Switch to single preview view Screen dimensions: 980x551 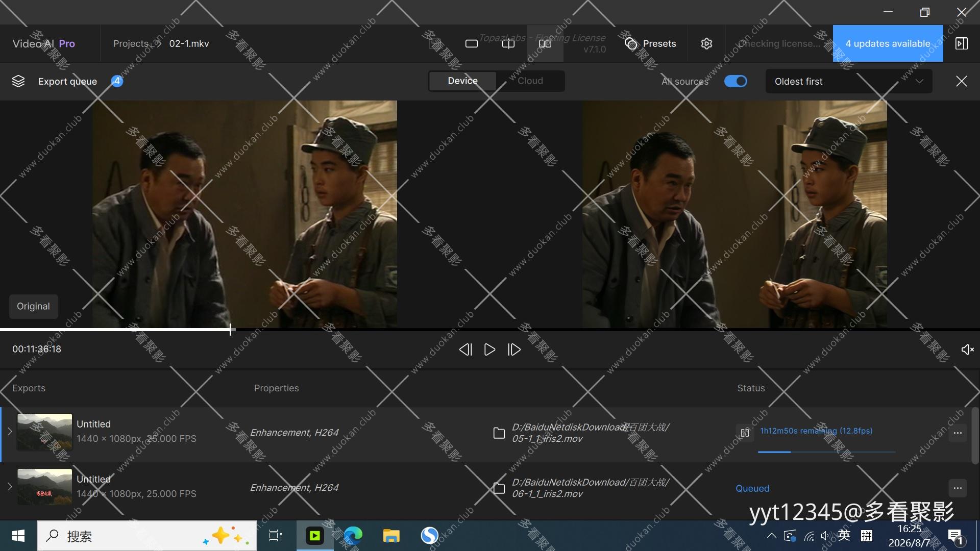coord(472,44)
